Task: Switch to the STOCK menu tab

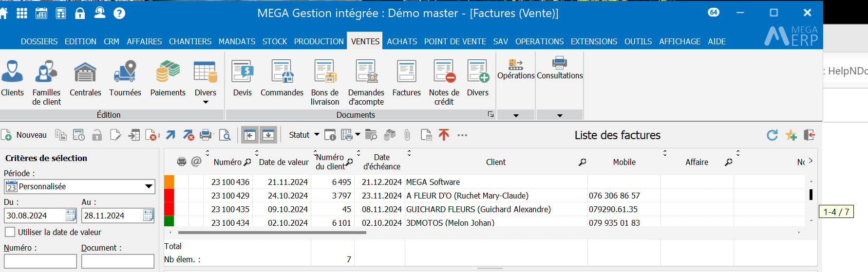Action: (x=275, y=41)
